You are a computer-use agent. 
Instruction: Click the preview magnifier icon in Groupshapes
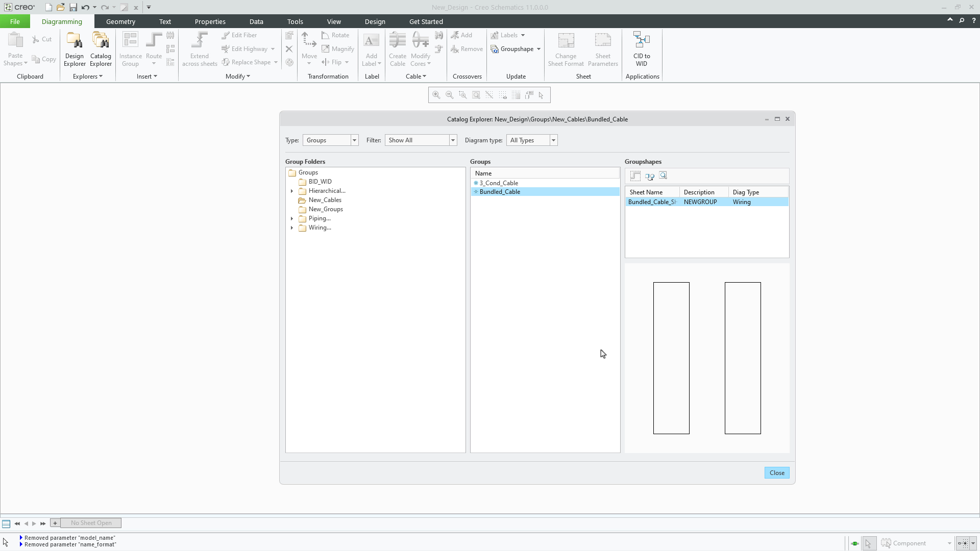[663, 176]
